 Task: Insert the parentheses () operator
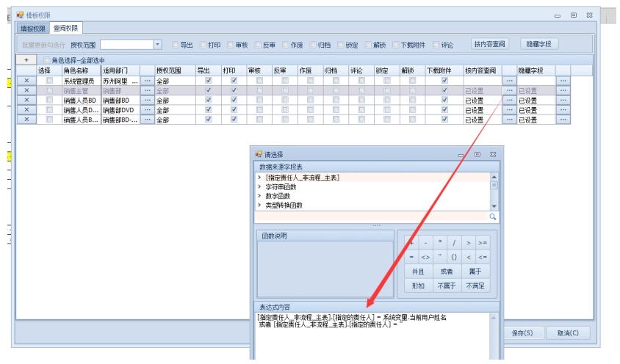pos(454,257)
